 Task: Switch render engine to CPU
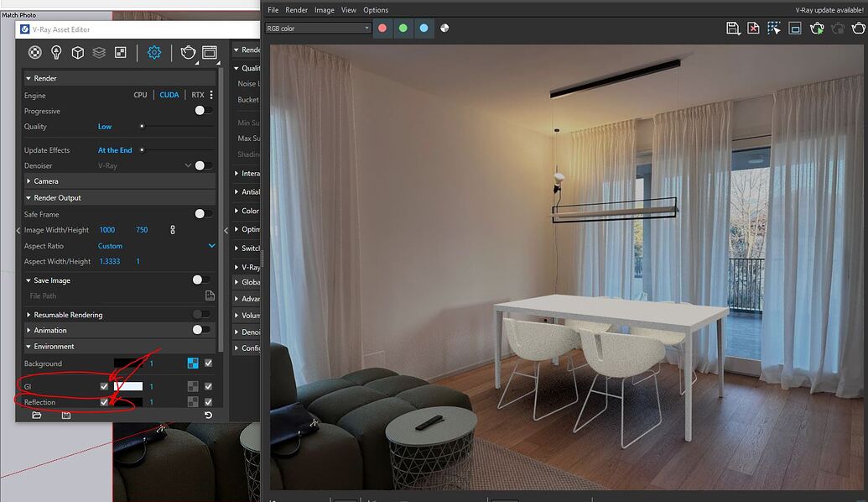point(140,94)
